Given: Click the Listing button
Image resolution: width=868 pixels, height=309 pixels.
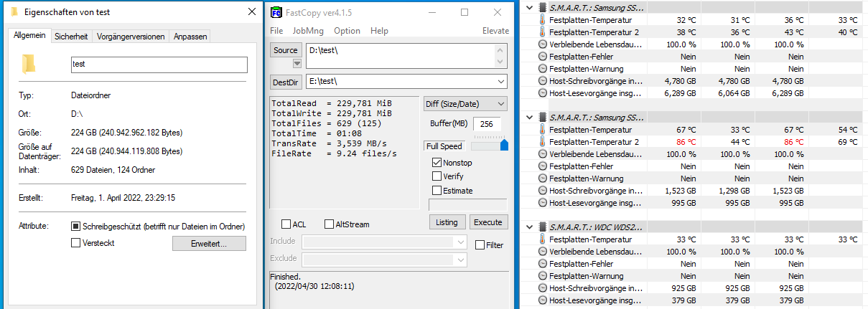Looking at the screenshot, I should coord(447,222).
